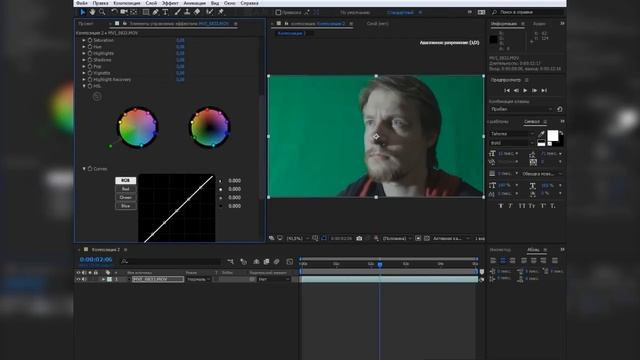Open the Файл menu
640x360 pixels.
pos(82,3)
